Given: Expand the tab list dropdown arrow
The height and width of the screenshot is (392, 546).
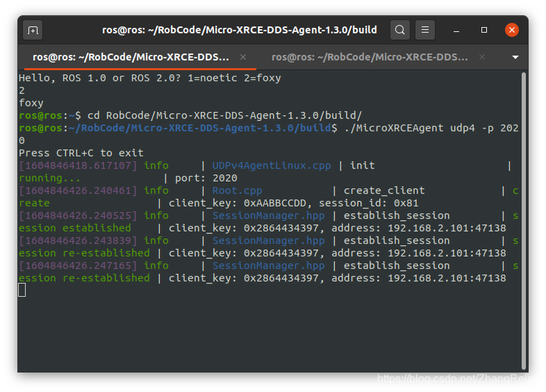Looking at the screenshot, I should 515,57.
